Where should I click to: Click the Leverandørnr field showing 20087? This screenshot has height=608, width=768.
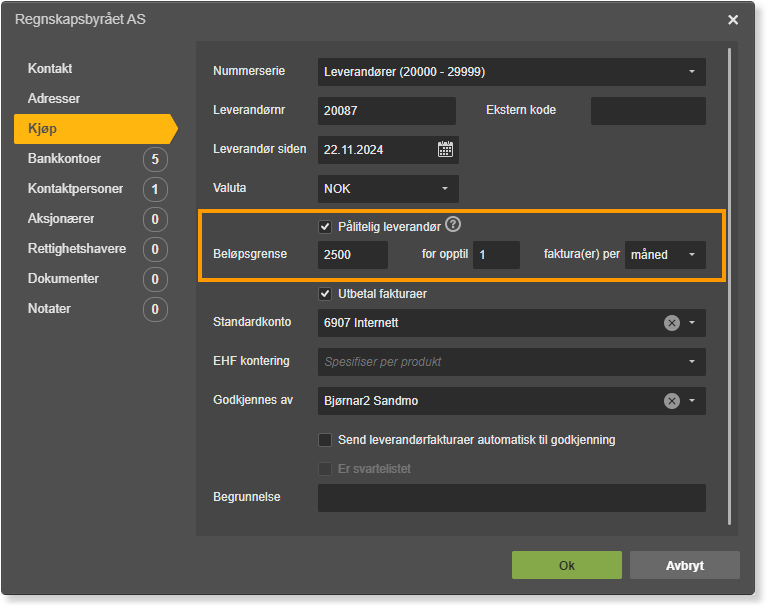pos(386,111)
